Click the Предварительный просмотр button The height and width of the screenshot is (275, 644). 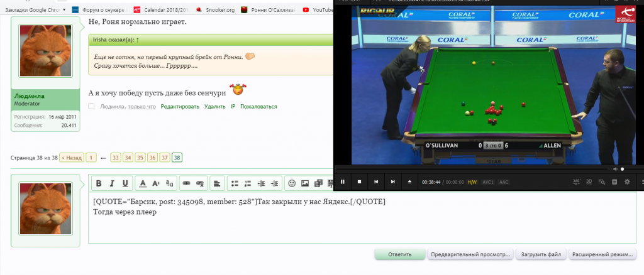click(470, 254)
